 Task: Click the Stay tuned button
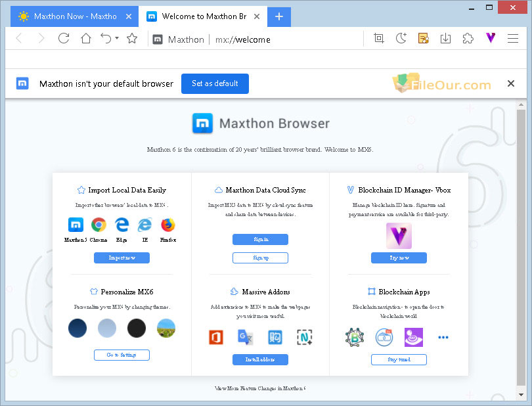click(x=399, y=360)
